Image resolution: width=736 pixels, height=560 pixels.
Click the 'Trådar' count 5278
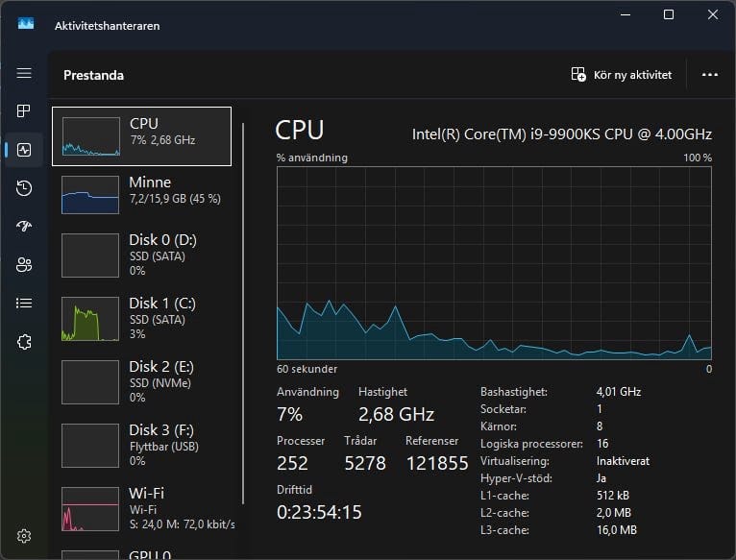(x=365, y=463)
